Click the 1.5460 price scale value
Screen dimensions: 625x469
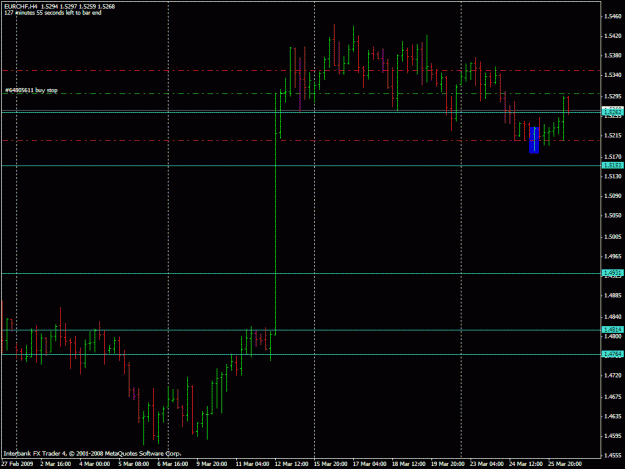613,16
